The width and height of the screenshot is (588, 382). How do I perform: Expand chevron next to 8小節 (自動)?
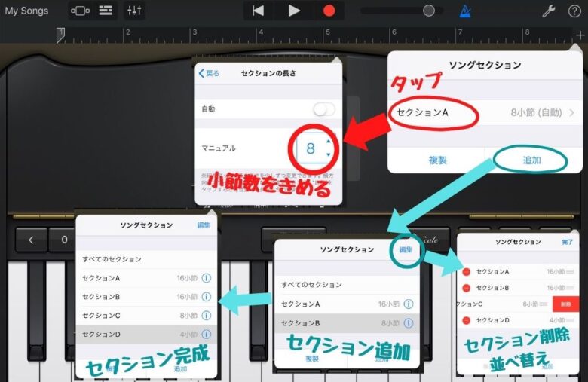click(x=571, y=112)
